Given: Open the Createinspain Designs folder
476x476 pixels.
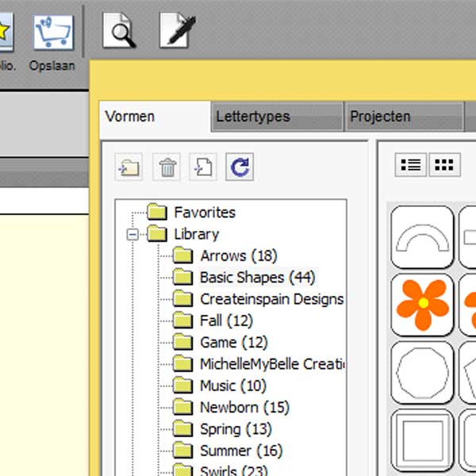Looking at the screenshot, I should tap(259, 299).
